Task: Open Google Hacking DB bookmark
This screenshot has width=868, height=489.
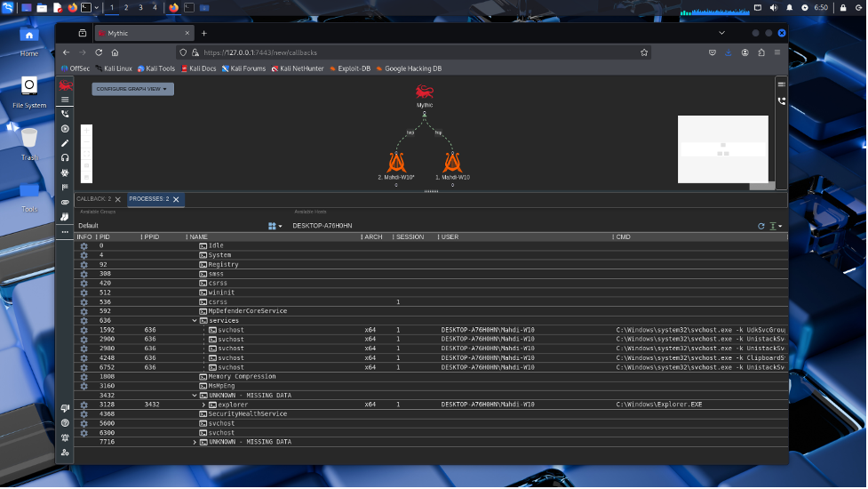Action: tap(409, 68)
